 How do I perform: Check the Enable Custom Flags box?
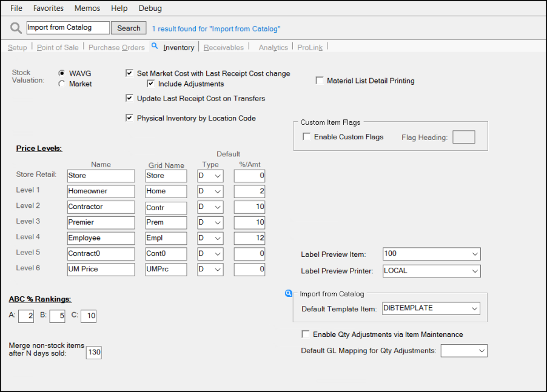tap(306, 137)
